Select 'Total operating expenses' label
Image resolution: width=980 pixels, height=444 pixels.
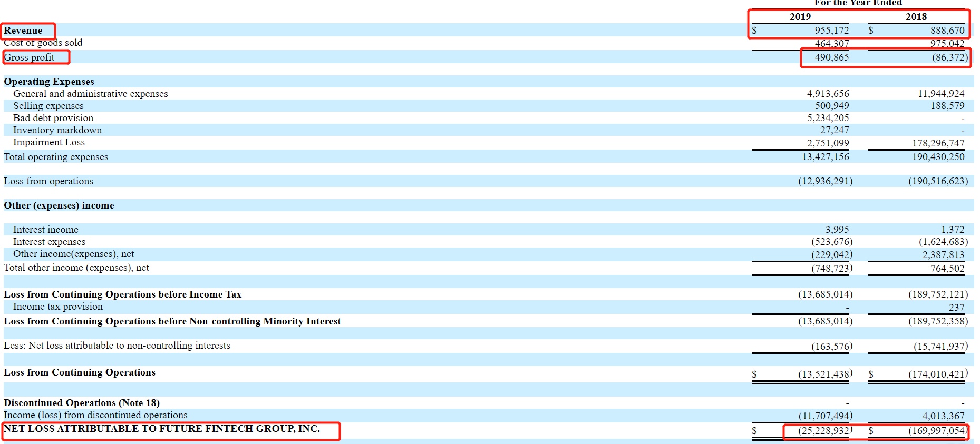coord(56,157)
